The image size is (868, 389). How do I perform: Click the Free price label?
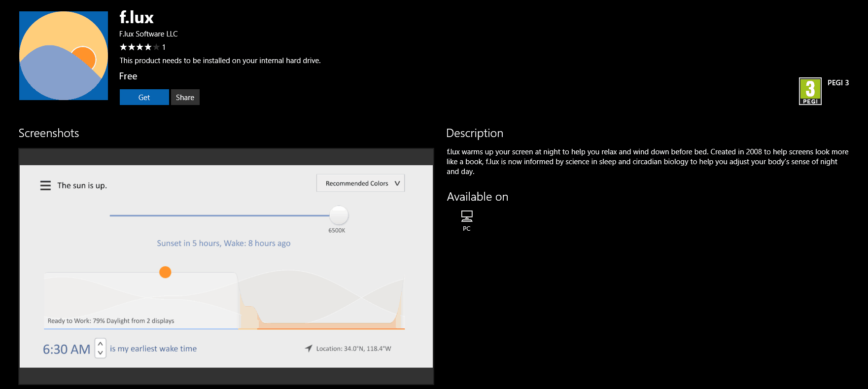128,76
